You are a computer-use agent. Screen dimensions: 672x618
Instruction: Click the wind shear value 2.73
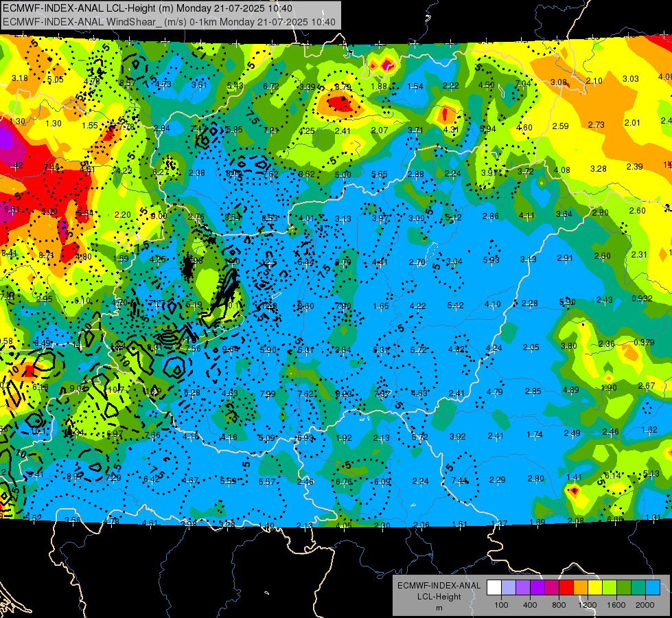596,124
